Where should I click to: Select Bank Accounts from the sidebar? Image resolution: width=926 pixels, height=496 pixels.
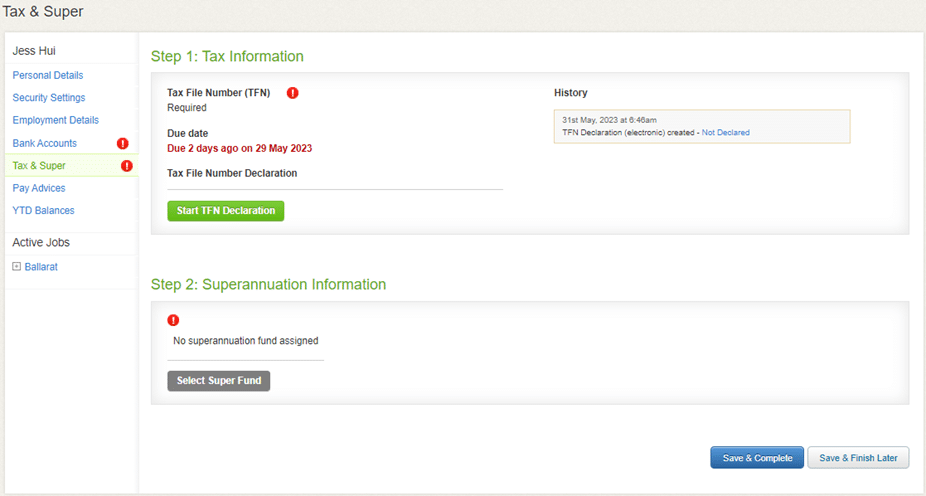pos(44,143)
